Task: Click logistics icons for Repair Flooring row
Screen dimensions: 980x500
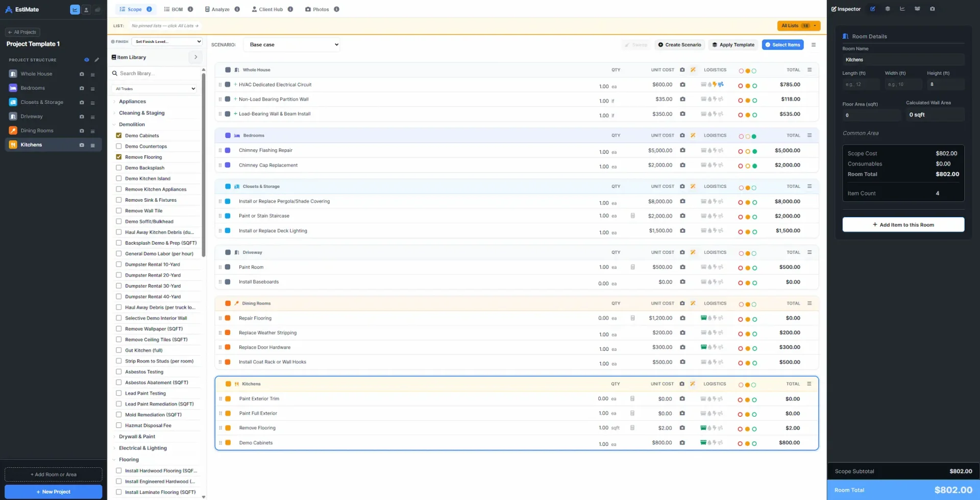Action: 712,318
